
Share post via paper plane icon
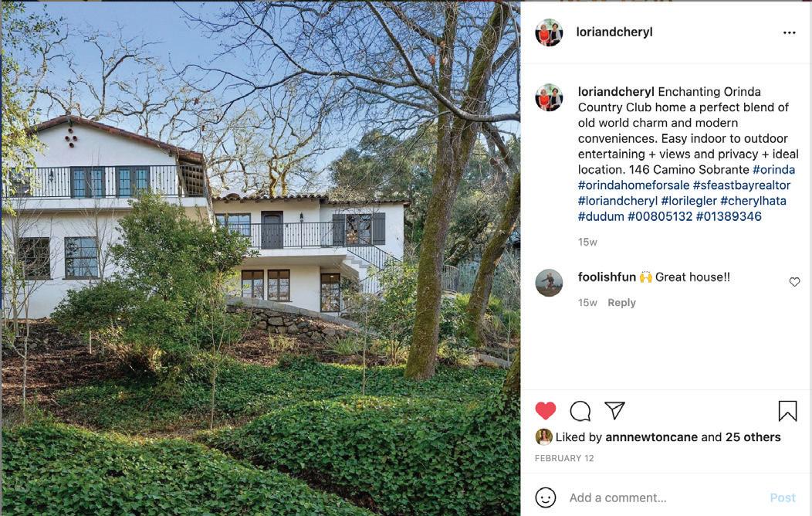(614, 410)
